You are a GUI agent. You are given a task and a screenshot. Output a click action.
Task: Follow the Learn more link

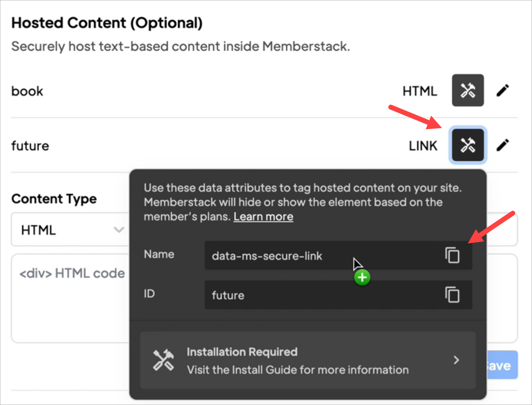click(x=263, y=217)
